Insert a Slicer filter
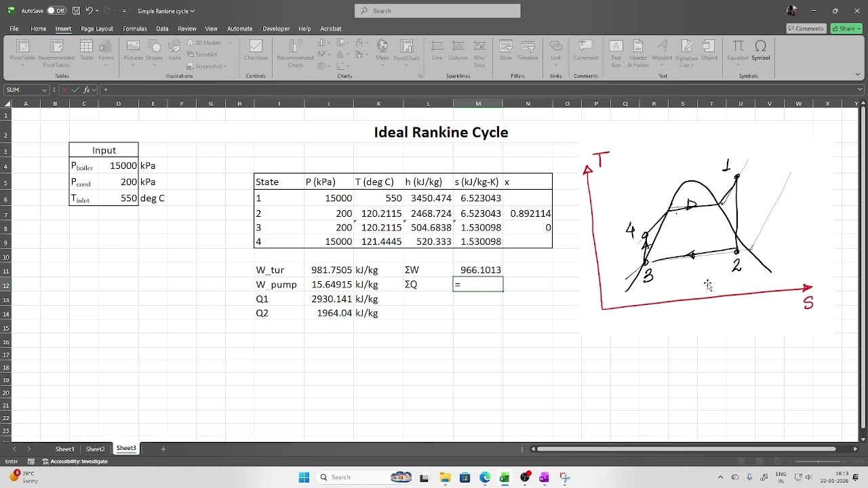Screen dimensions: 868x488 (506, 51)
